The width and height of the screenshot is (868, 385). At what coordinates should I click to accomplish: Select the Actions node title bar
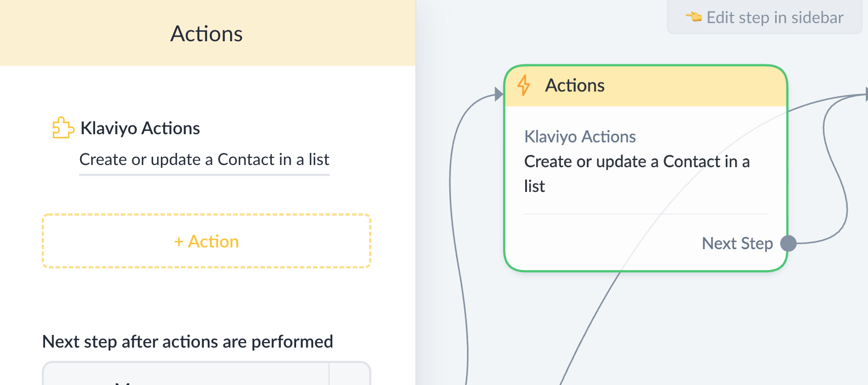coord(646,86)
